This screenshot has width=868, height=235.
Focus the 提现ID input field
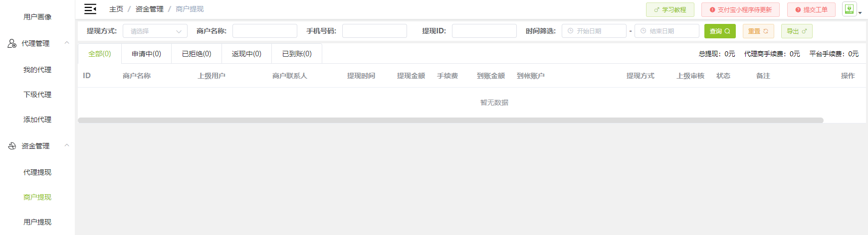[x=484, y=31]
